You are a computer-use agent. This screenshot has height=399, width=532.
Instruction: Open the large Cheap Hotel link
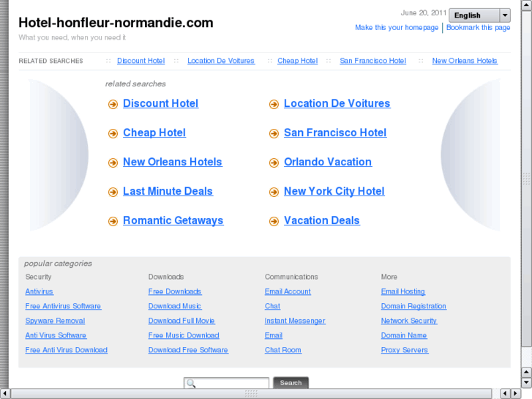click(154, 133)
